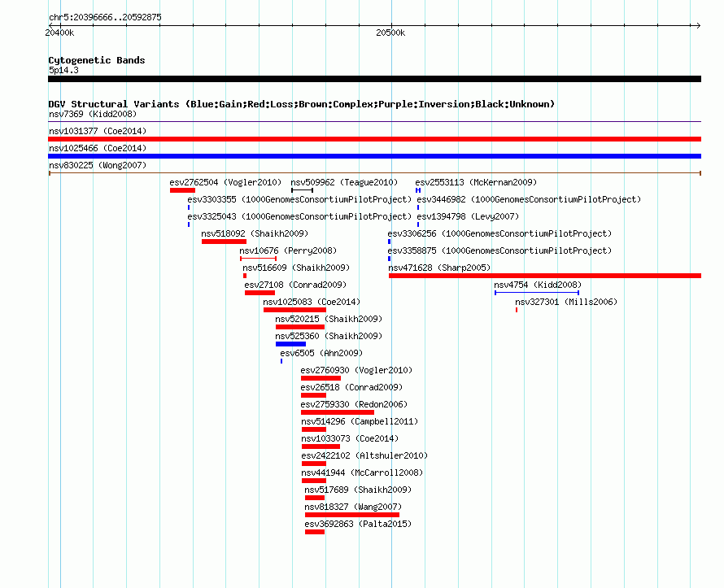The height and width of the screenshot is (588, 724).
Task: Click the nsv509962 black interval marker
Action: pos(302,190)
